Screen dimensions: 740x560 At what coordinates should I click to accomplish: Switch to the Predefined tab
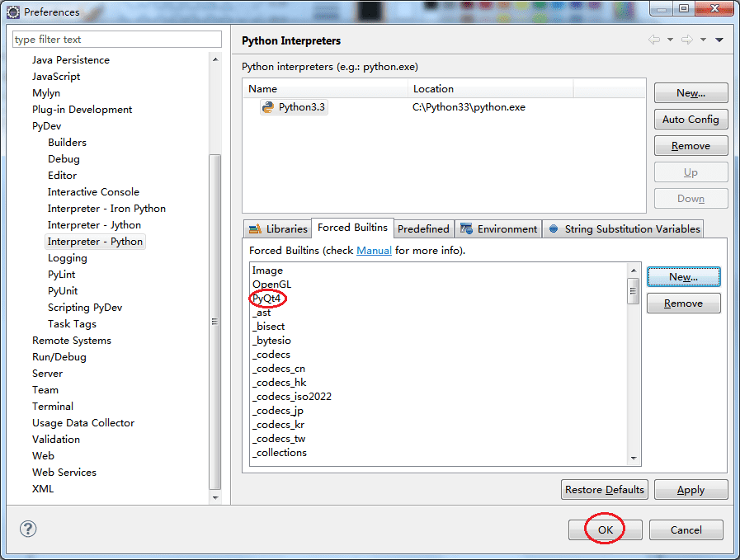tap(423, 228)
